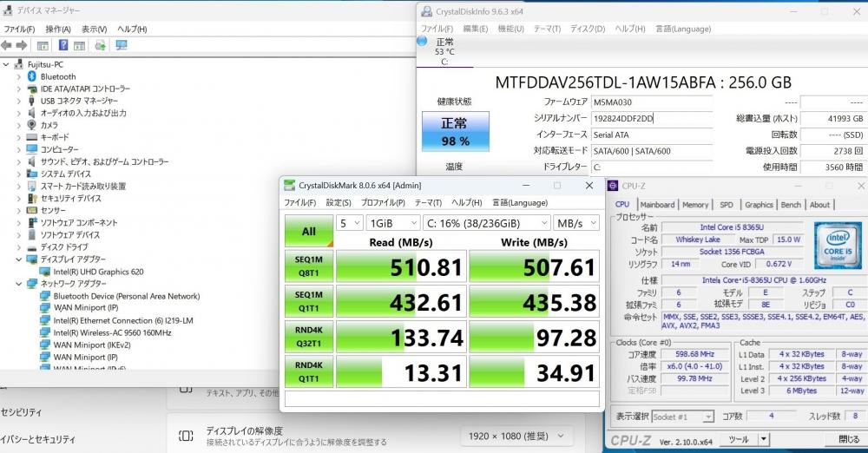This screenshot has width=868, height=453.
Task: Select the keyboard (キーボード) category icon
Action: pyautogui.click(x=32, y=137)
